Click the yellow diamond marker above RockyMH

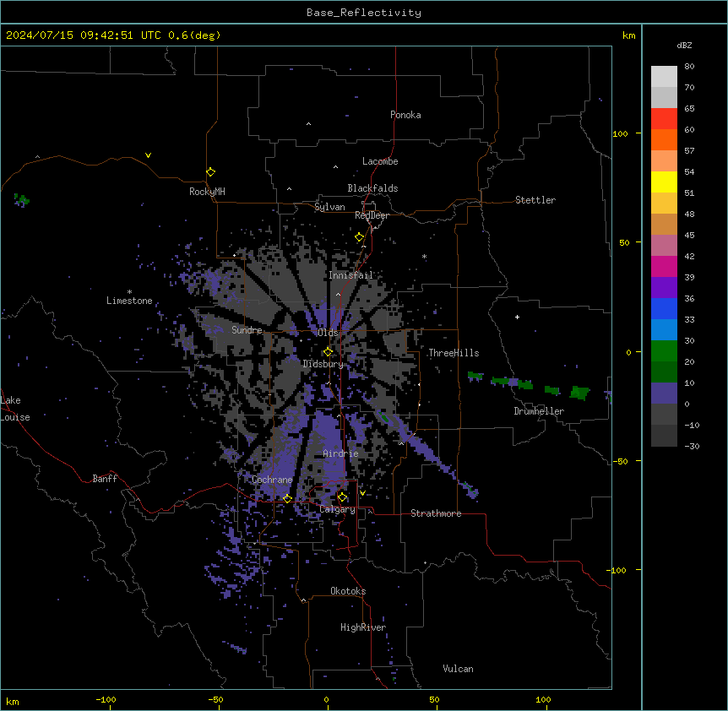click(210, 172)
